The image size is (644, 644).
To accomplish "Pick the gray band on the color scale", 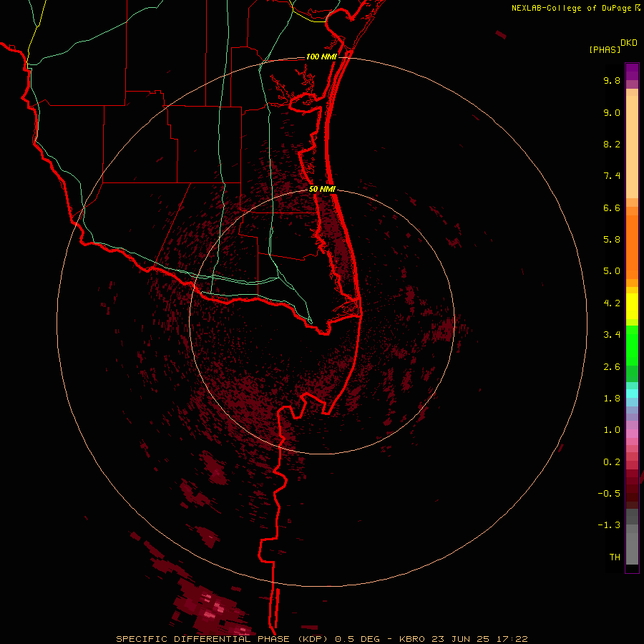I will coord(632,536).
